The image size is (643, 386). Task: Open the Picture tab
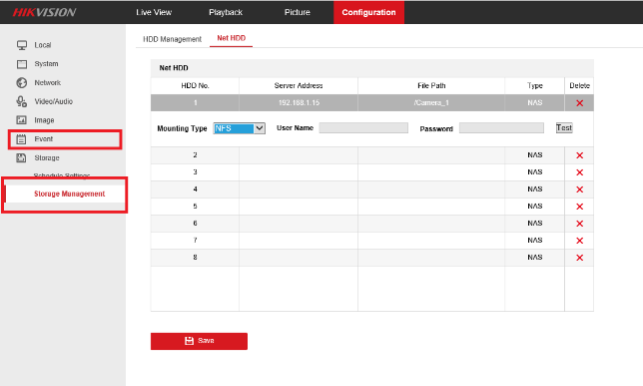pyautogui.click(x=297, y=12)
